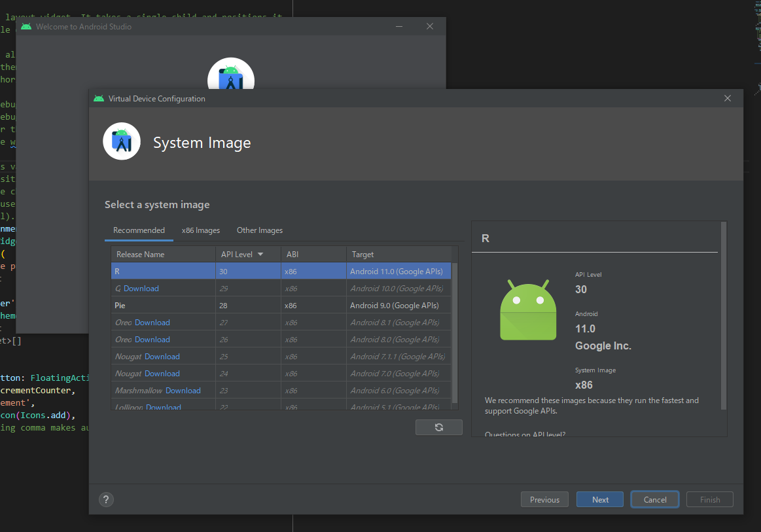Download the Marshmallow system image

(x=183, y=390)
